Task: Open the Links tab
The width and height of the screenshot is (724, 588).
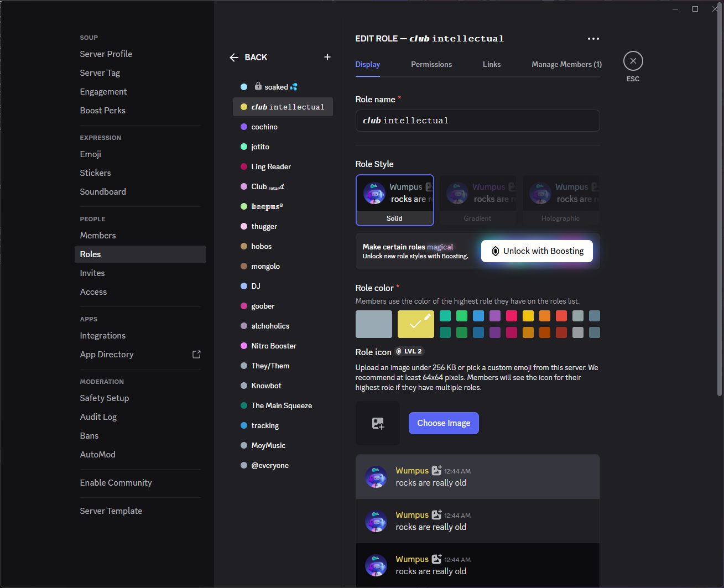Action: [491, 64]
